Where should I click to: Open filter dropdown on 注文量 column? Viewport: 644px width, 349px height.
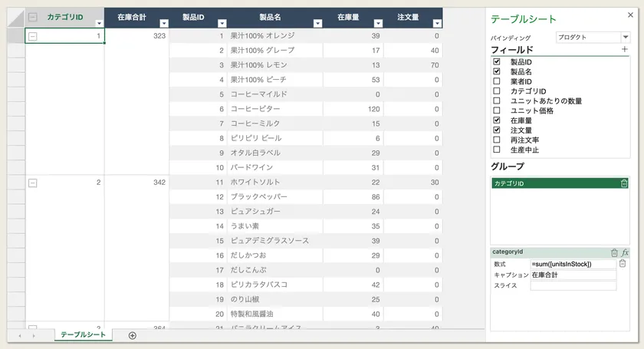pyautogui.click(x=438, y=24)
